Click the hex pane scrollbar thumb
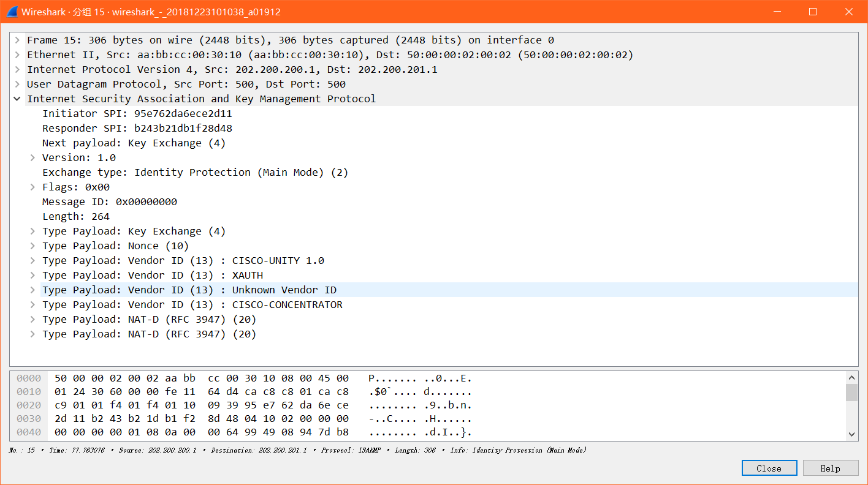Viewport: 868px width, 485px height. pos(851,393)
